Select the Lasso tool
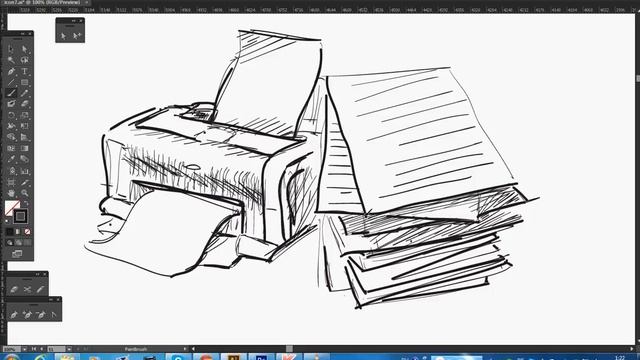This screenshot has width=640, height=360. 24,60
